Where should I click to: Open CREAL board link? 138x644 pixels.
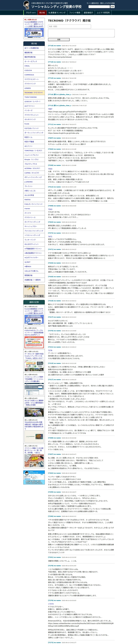click(34, 66)
